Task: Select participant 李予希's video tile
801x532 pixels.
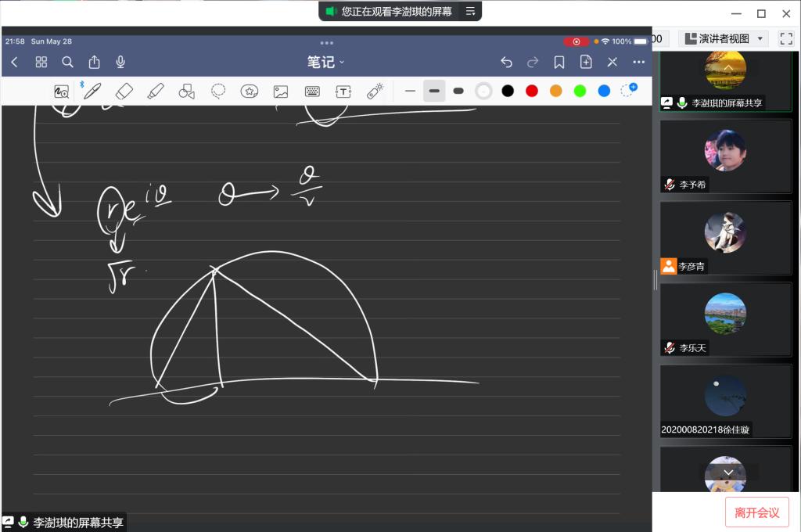Action: click(725, 156)
